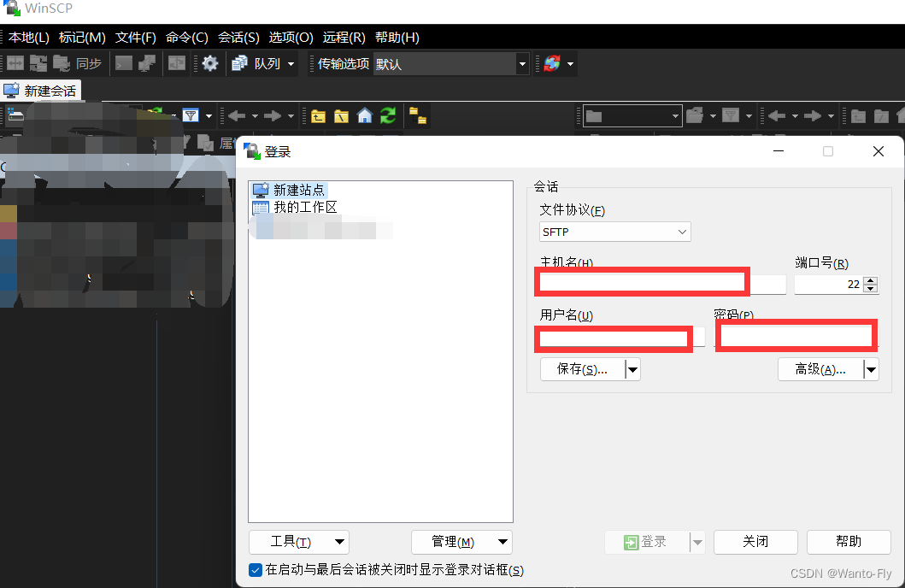The height and width of the screenshot is (588, 905).
Task: Click the 同步 toolbar button
Action: (78, 63)
